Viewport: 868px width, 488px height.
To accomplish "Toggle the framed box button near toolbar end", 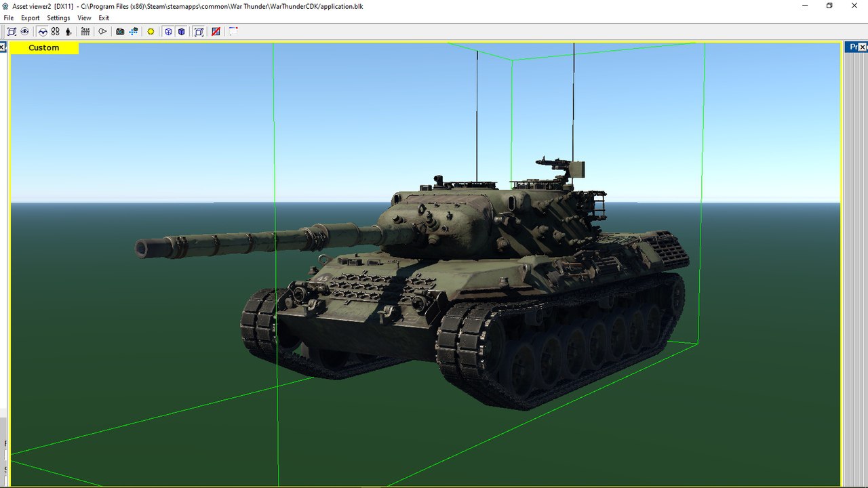I will coord(199,32).
